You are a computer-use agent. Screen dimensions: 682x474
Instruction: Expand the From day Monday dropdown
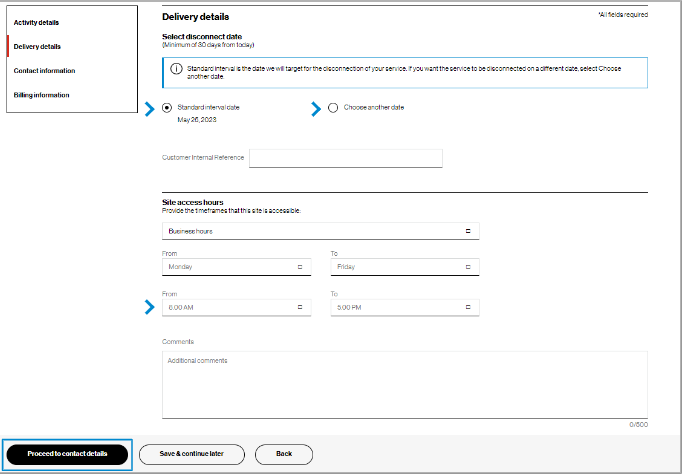pyautogui.click(x=236, y=267)
